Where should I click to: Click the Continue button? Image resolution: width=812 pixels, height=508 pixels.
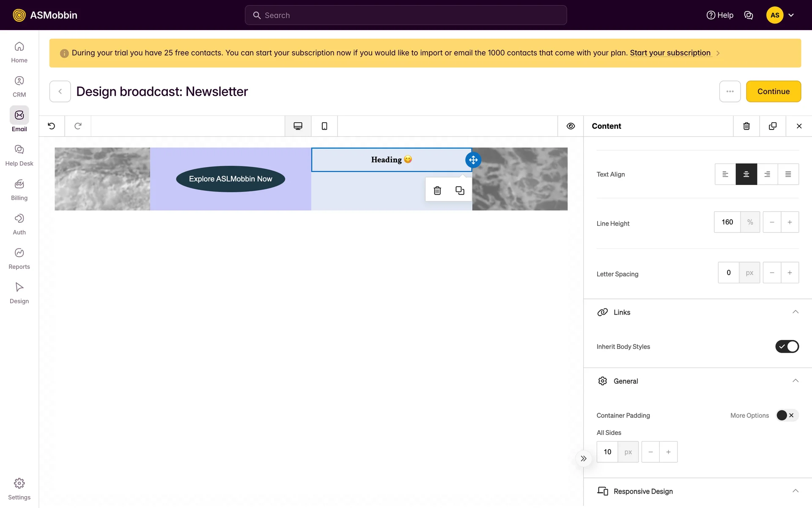pos(773,91)
